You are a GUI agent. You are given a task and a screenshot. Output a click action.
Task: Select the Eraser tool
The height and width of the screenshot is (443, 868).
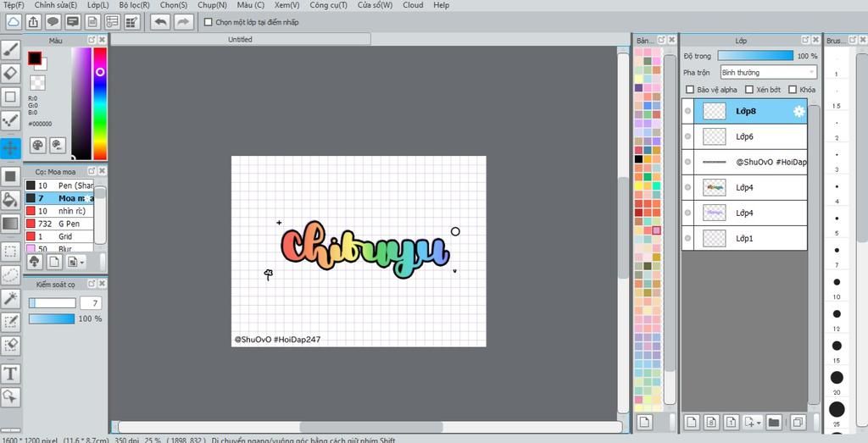[10, 73]
